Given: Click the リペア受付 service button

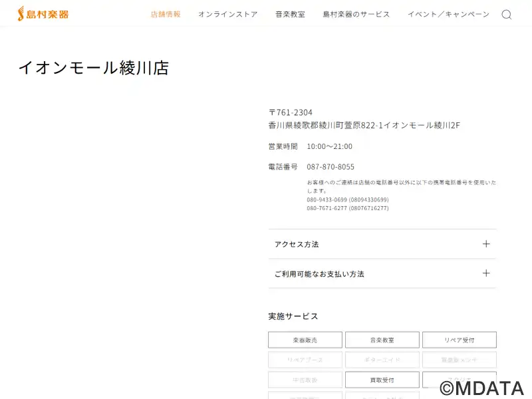Looking at the screenshot, I should tap(460, 340).
